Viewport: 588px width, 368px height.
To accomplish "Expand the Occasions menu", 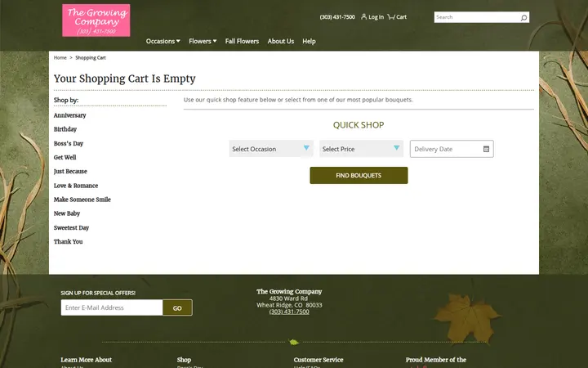I will (163, 42).
